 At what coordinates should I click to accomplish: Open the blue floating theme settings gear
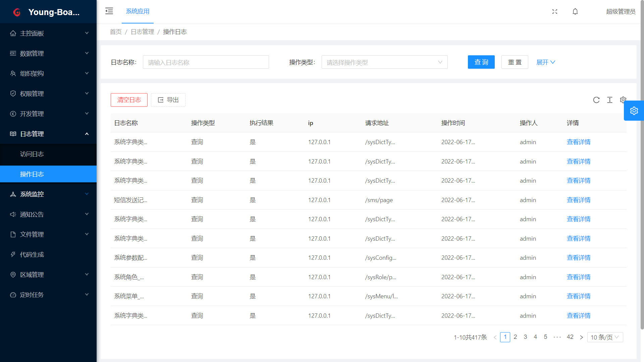(x=634, y=111)
